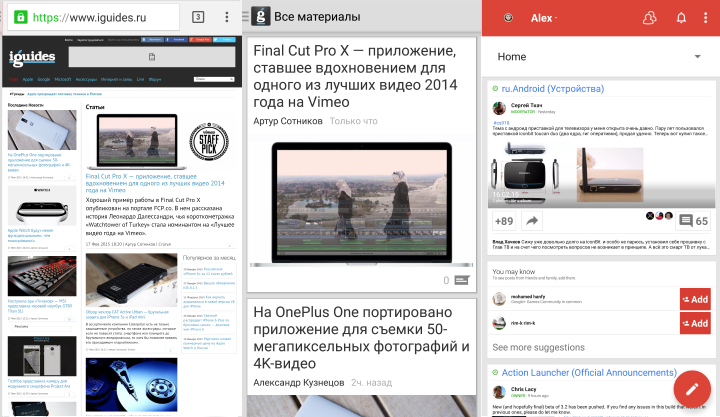This screenshot has width=720, height=417.
Task: Open the TV box multi-view photo
Action: coord(524,174)
